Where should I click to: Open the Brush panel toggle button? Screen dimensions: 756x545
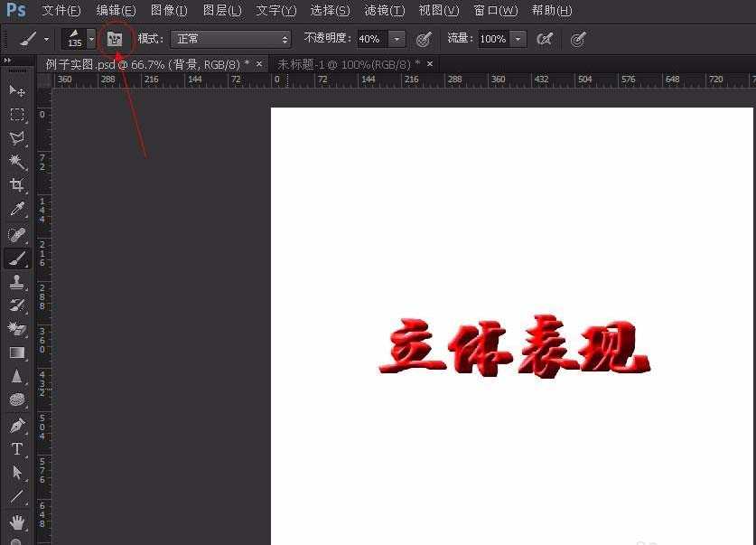point(115,39)
